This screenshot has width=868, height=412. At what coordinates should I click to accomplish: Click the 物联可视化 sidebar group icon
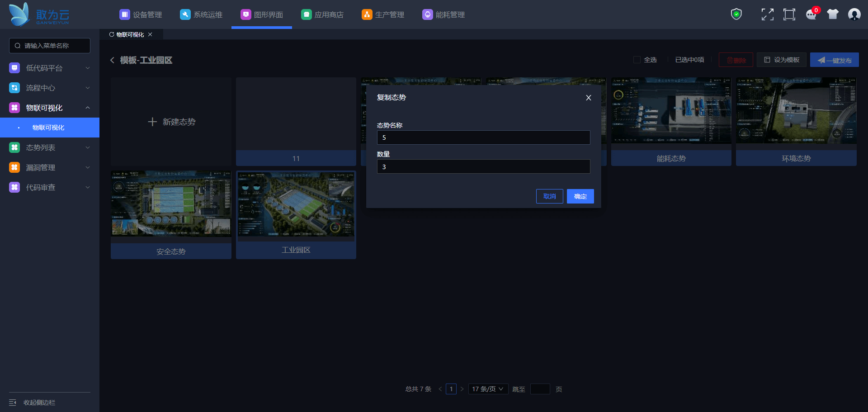(x=14, y=108)
